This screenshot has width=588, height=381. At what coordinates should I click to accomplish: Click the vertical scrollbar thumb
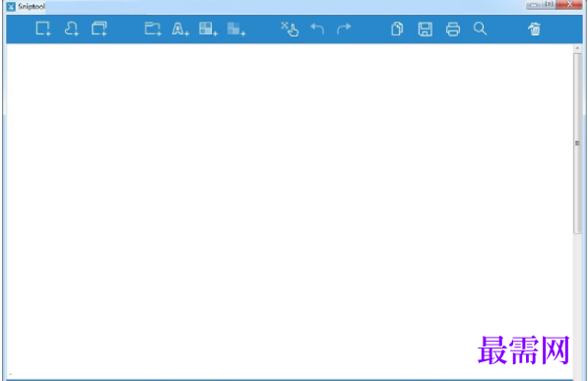click(x=577, y=144)
